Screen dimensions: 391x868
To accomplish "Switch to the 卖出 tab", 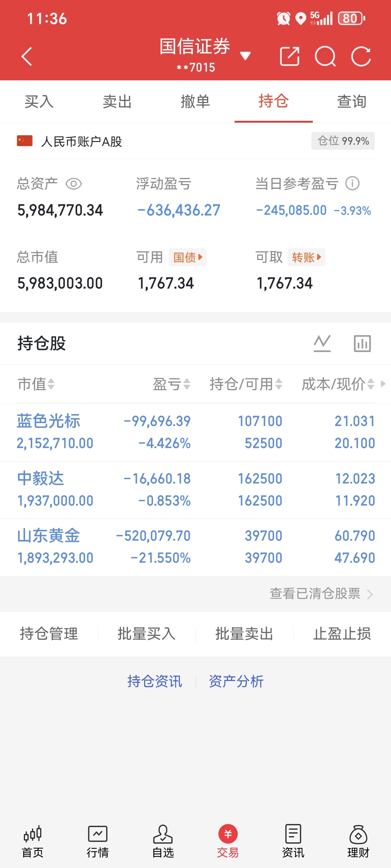I will click(117, 102).
